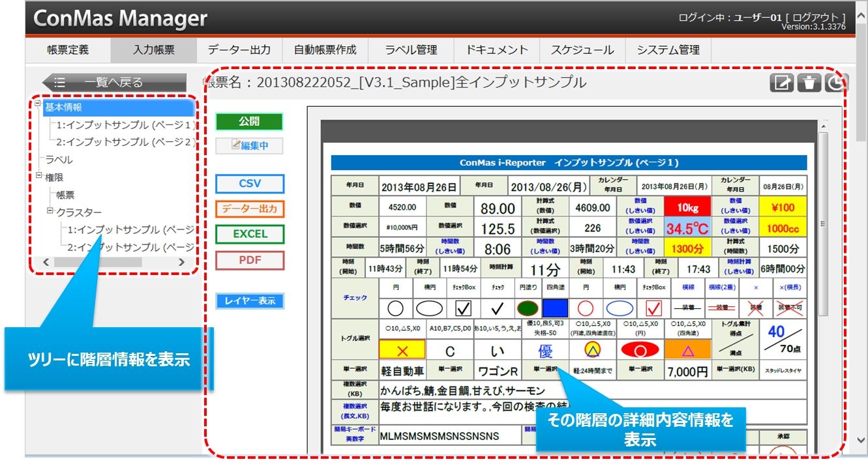Select 1:インプットサンプル under クラスター

[x=130, y=230]
